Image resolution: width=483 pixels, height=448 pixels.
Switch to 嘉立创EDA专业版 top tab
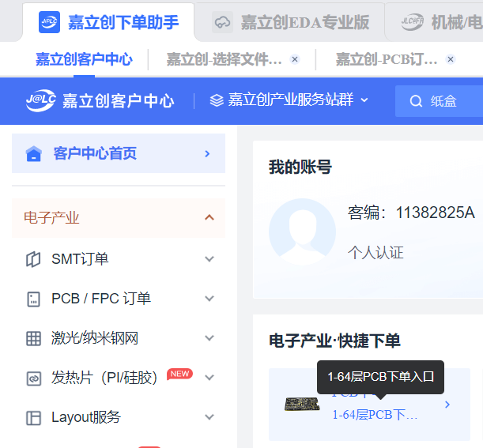click(x=290, y=22)
